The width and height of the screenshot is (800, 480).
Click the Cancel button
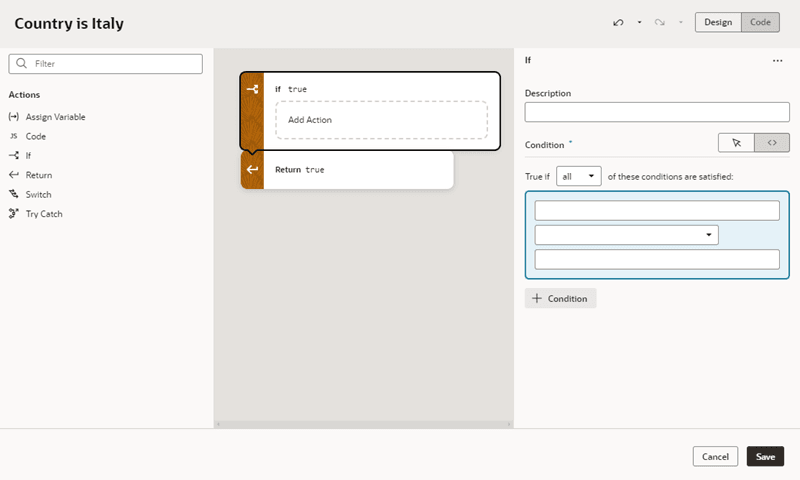point(715,457)
